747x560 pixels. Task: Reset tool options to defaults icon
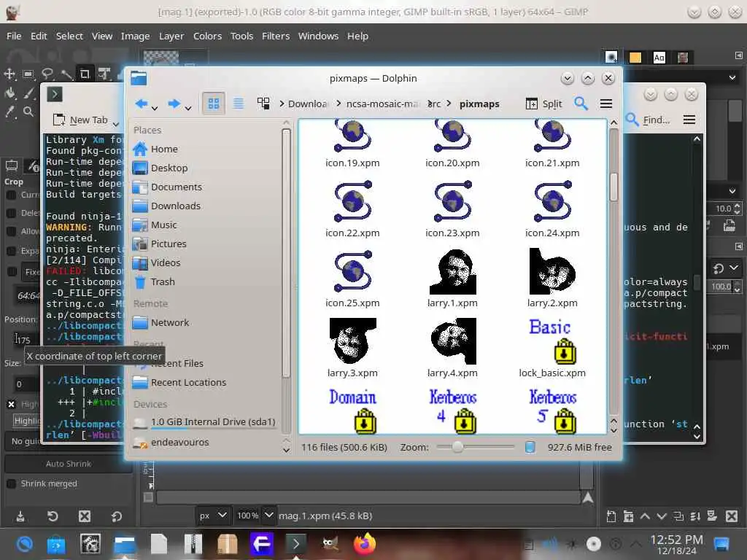tap(117, 516)
